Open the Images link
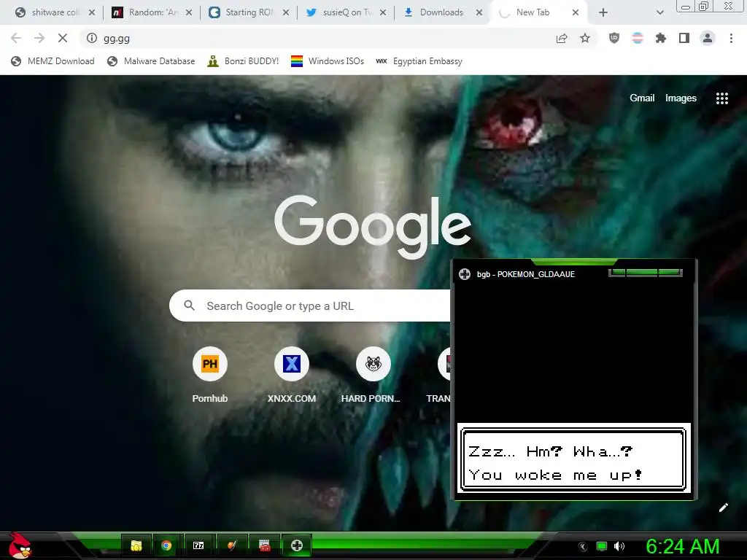Screen dimensions: 747x560 (x=681, y=98)
